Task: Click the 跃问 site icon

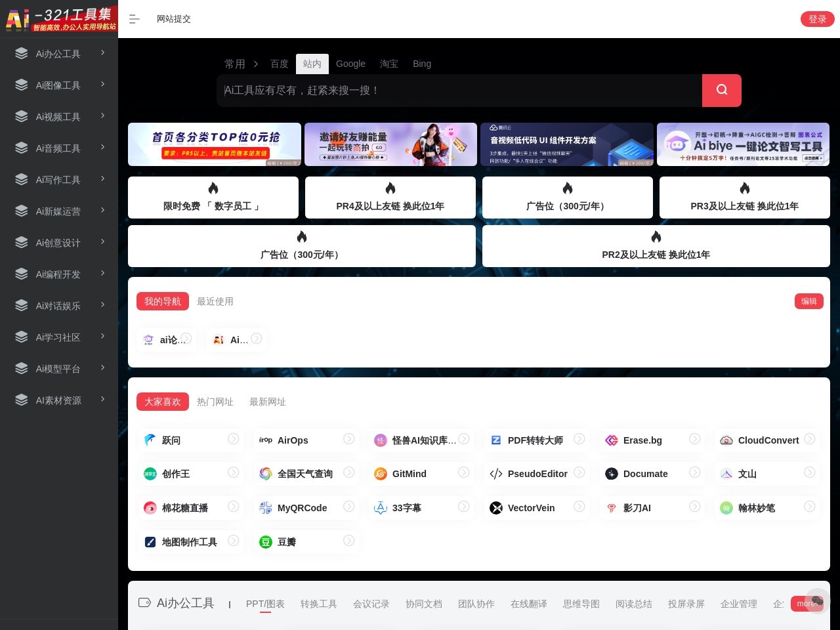Action: (x=150, y=440)
